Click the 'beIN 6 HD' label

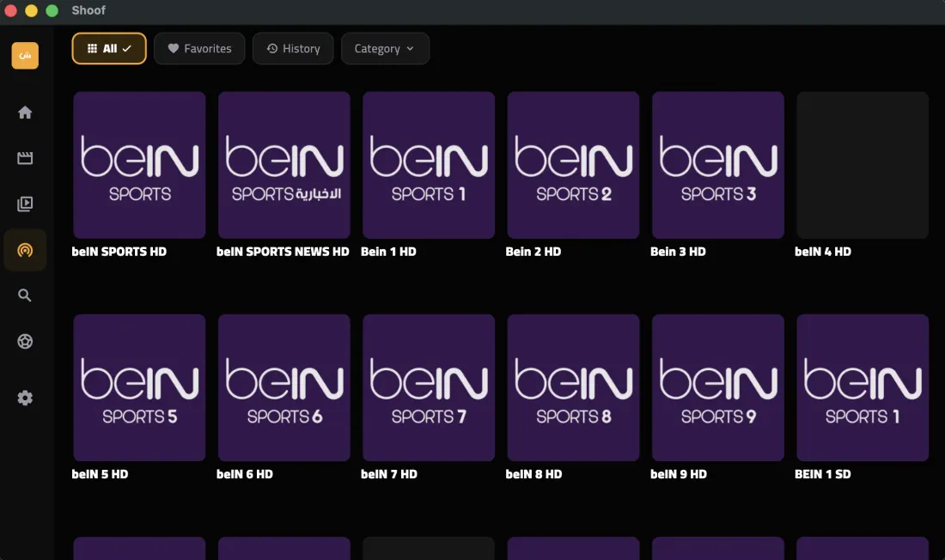(x=245, y=474)
